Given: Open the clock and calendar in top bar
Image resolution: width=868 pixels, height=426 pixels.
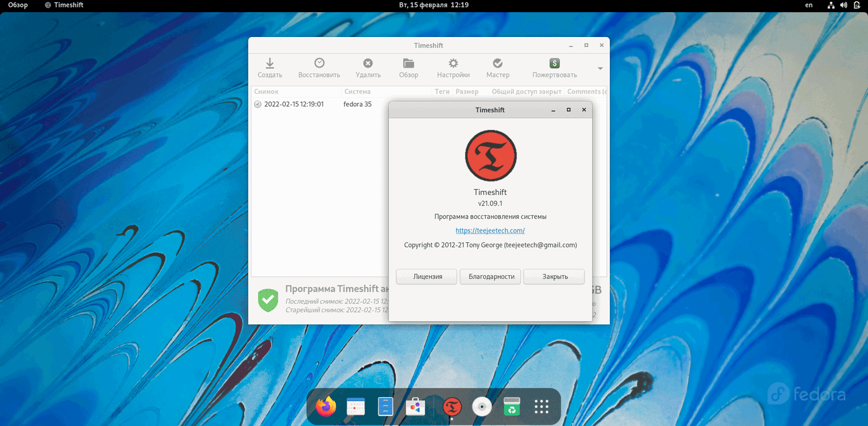Looking at the screenshot, I should tap(434, 5).
